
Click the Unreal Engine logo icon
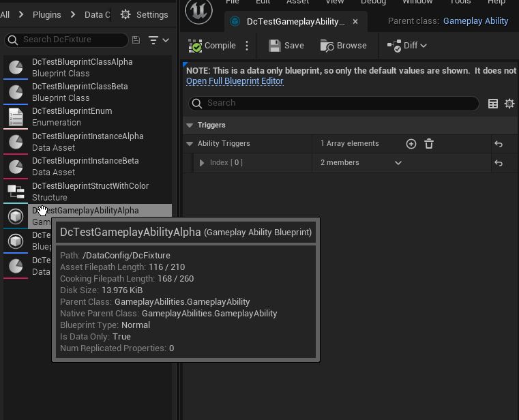tap(198, 11)
